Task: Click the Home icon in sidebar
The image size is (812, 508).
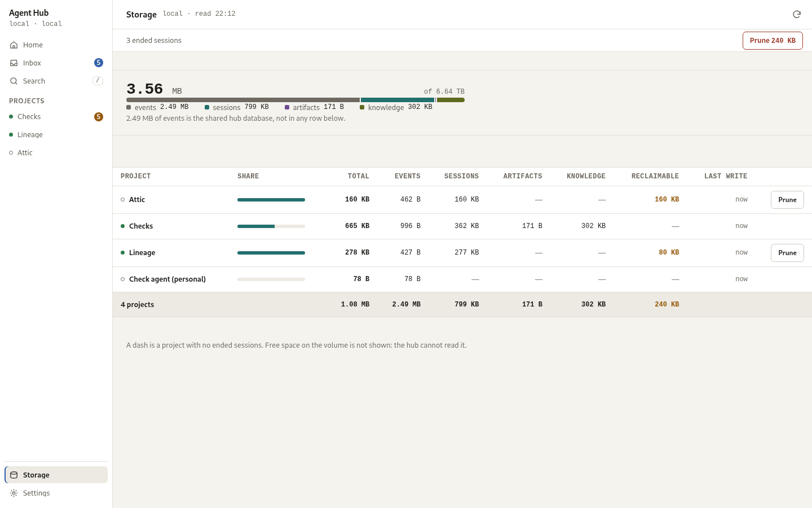Action: click(14, 45)
